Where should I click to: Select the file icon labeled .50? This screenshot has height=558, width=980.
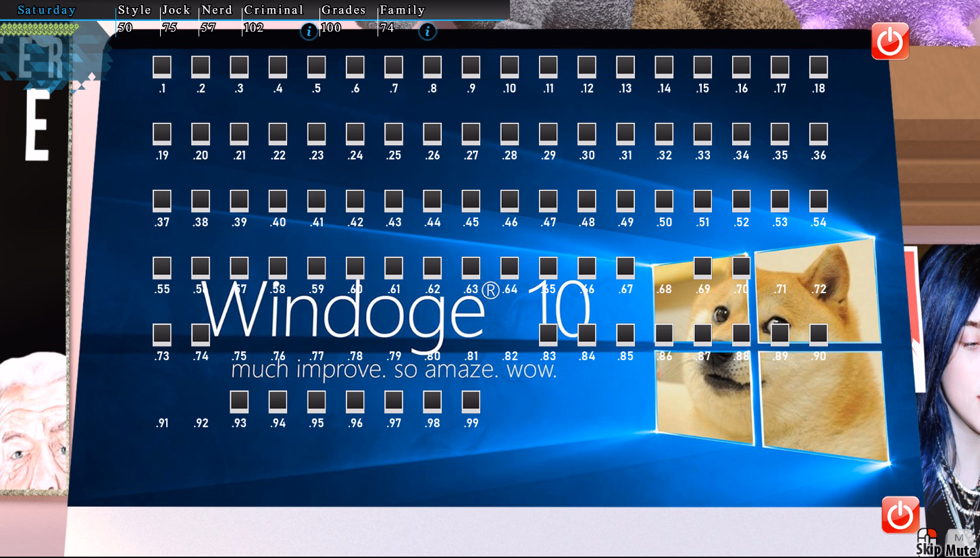pyautogui.click(x=664, y=201)
